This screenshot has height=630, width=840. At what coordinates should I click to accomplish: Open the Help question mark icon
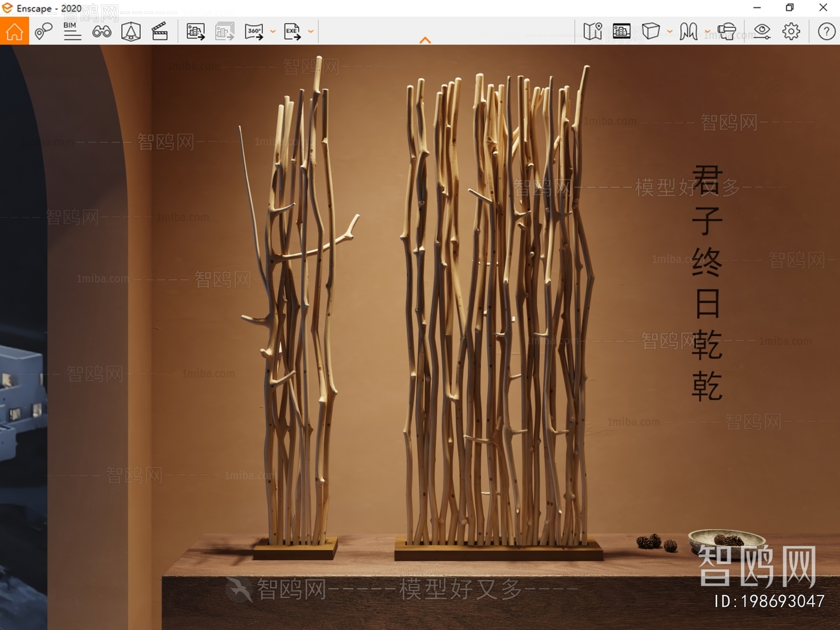coord(826,31)
